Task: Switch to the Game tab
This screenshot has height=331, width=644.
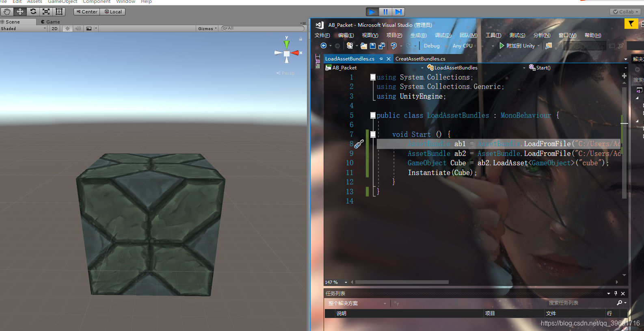Action: coord(50,22)
